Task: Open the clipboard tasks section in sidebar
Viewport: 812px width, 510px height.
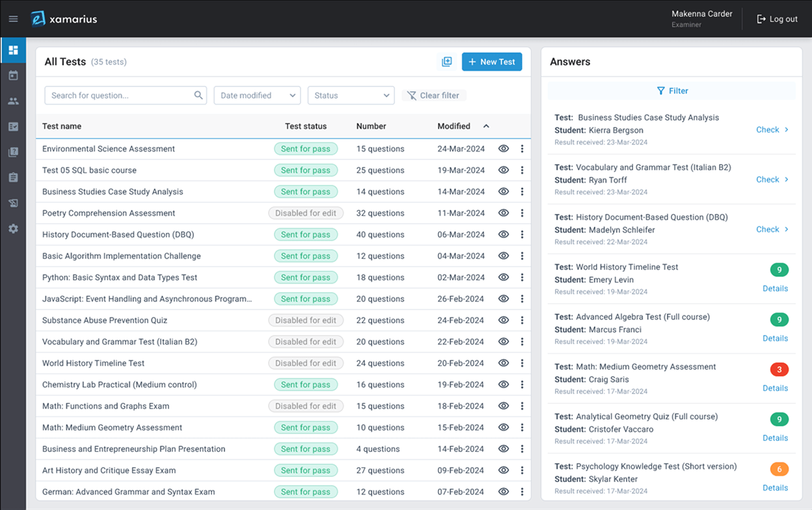Action: [x=13, y=177]
